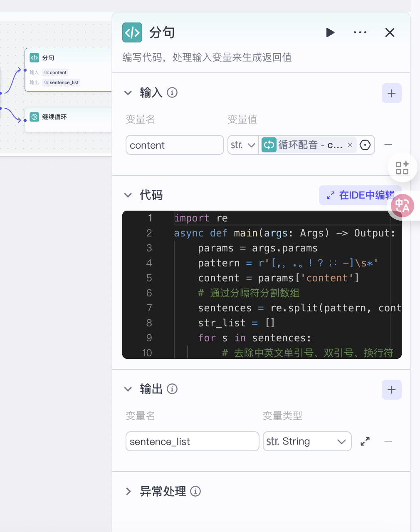Screen dimensions: 420x532
Task: Remove the sentence_list output row
Action: coord(388,441)
